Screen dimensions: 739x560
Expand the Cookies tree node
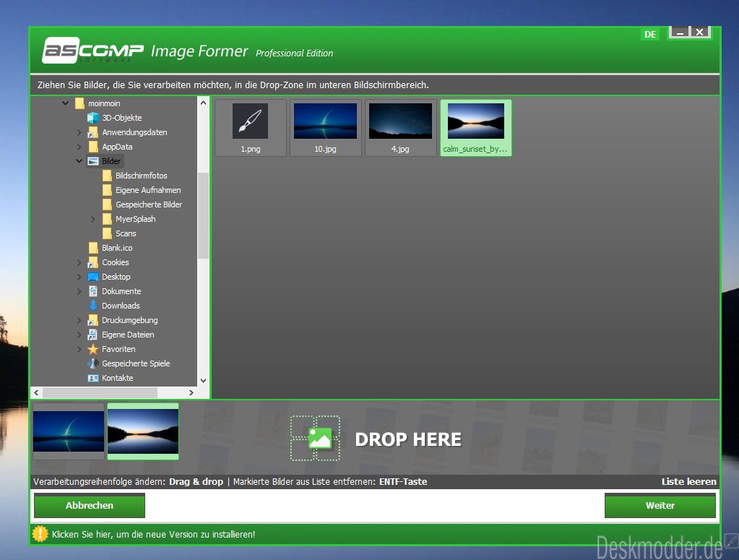pyautogui.click(x=79, y=262)
